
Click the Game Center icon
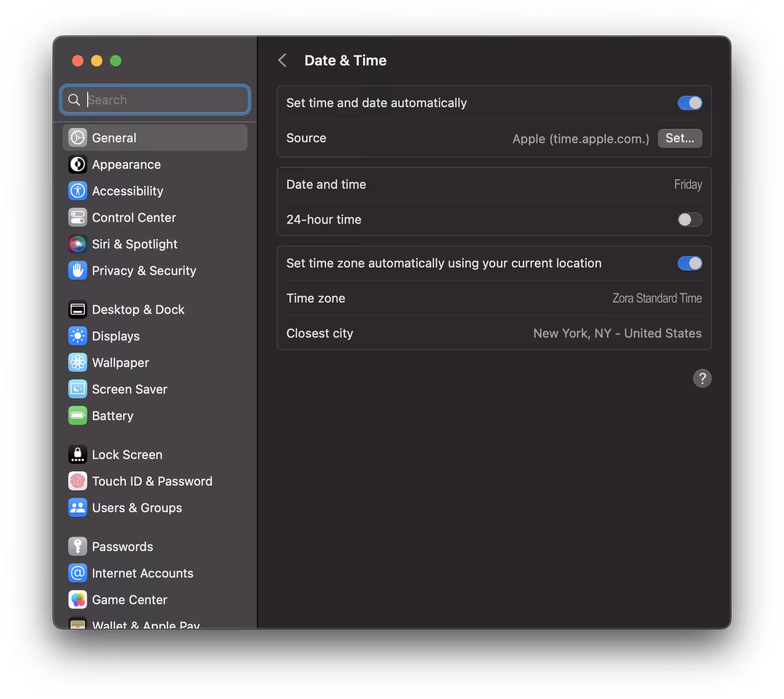78,599
